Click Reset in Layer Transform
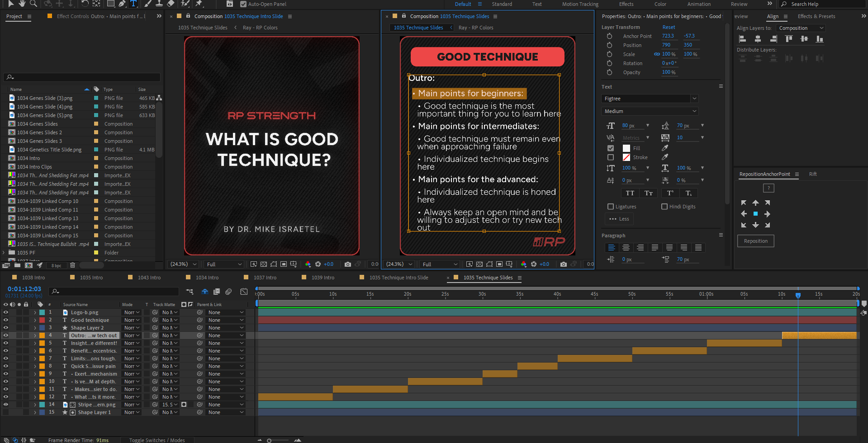The width and height of the screenshot is (868, 443). (669, 27)
